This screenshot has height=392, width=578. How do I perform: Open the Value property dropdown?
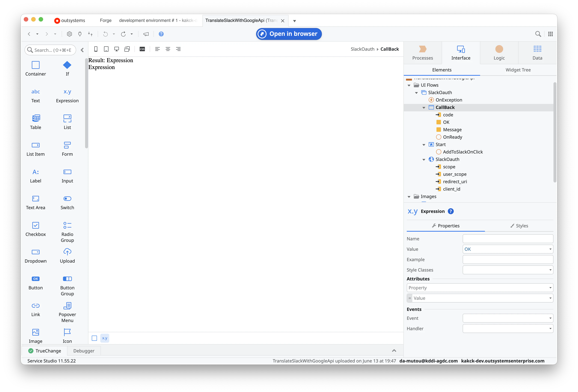550,249
